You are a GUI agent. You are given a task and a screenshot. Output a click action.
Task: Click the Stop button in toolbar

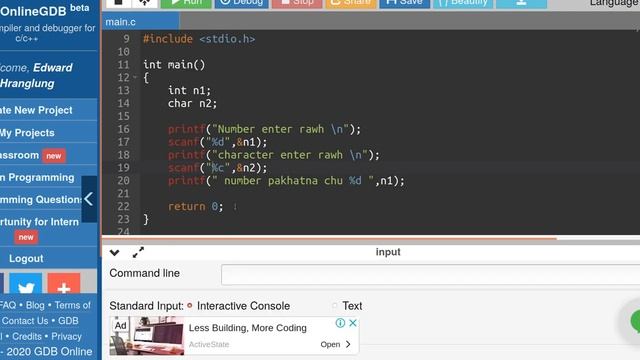[297, 3]
